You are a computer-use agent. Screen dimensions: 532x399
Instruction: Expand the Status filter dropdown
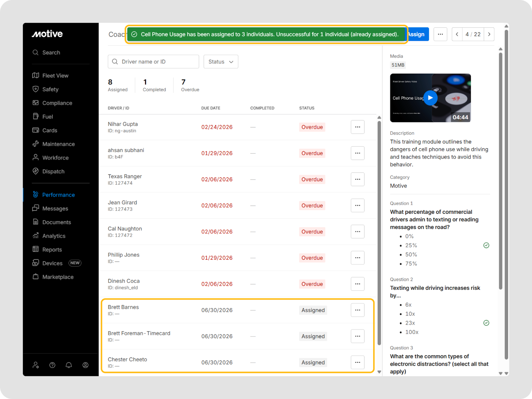click(x=221, y=62)
